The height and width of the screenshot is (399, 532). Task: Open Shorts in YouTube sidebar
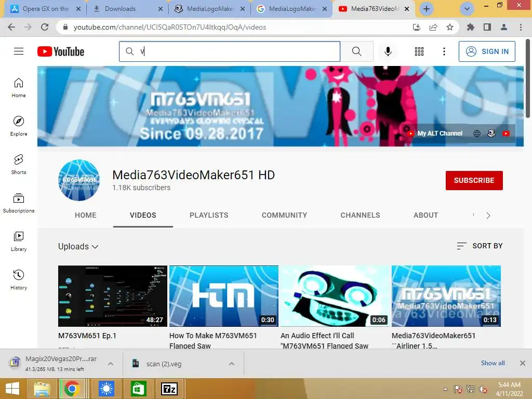19,165
